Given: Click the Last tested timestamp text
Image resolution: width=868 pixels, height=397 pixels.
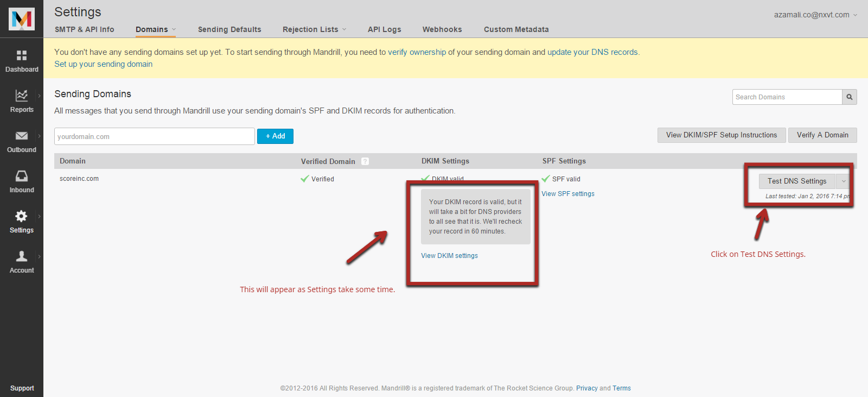Looking at the screenshot, I should coord(807,196).
